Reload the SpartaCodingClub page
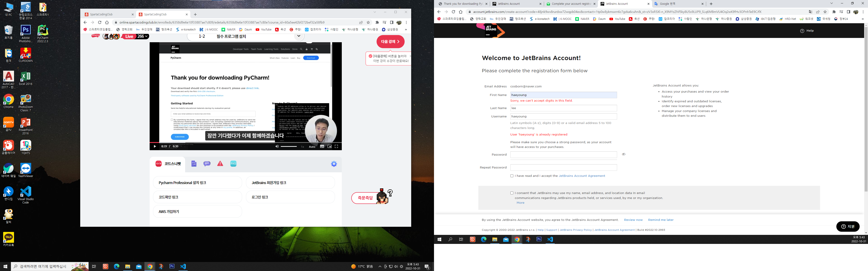 (100, 23)
